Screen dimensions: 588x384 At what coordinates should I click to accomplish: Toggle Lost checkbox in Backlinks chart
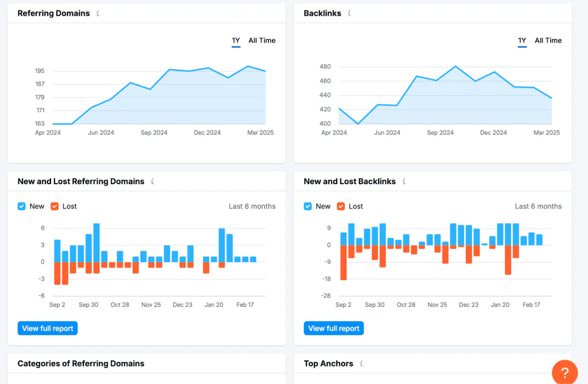pos(341,206)
